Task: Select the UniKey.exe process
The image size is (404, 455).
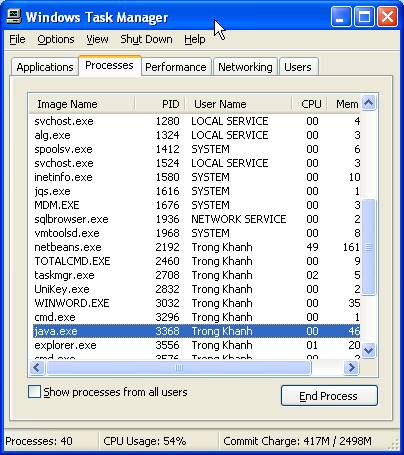Action: tap(197, 289)
